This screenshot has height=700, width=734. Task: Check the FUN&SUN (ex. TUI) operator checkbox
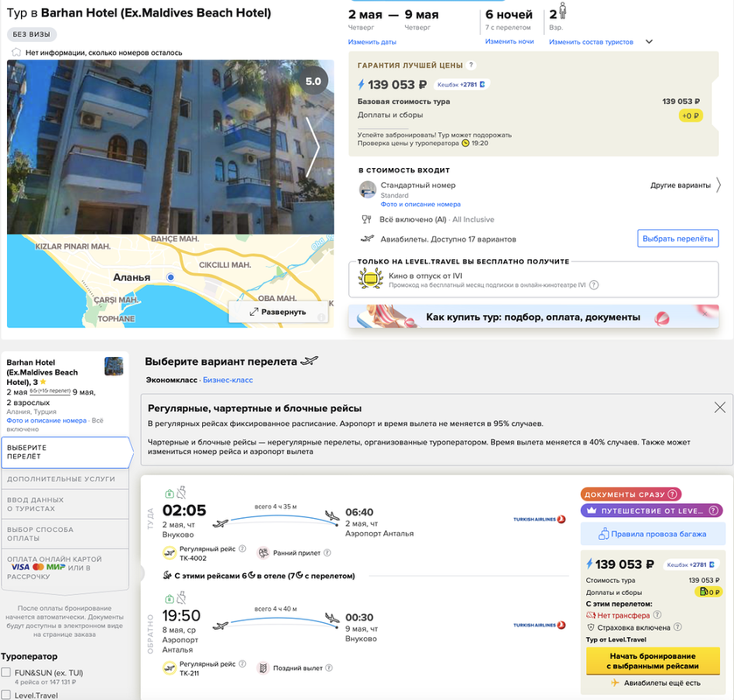coord(6,672)
